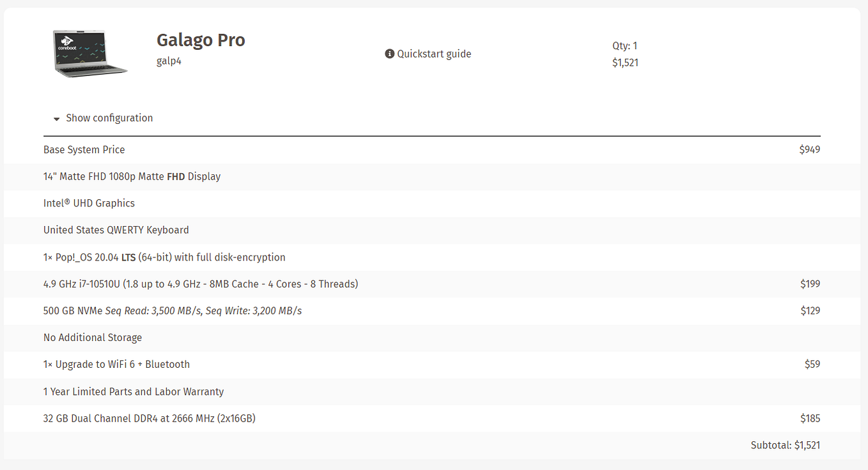The height and width of the screenshot is (470, 868).
Task: Click the 14" Matte FHD Display row
Action: coord(432,177)
